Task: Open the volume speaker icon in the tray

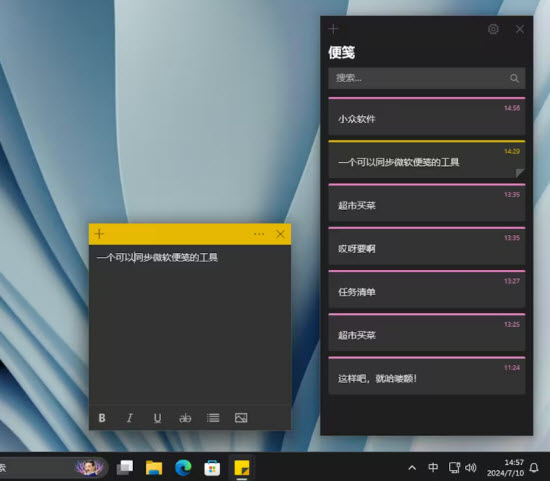Action: [x=471, y=467]
